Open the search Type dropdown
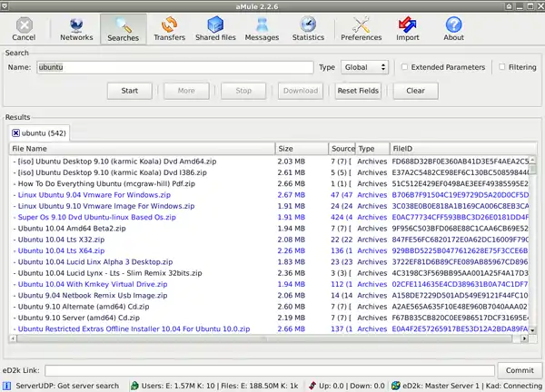The image size is (545, 392). tap(365, 67)
